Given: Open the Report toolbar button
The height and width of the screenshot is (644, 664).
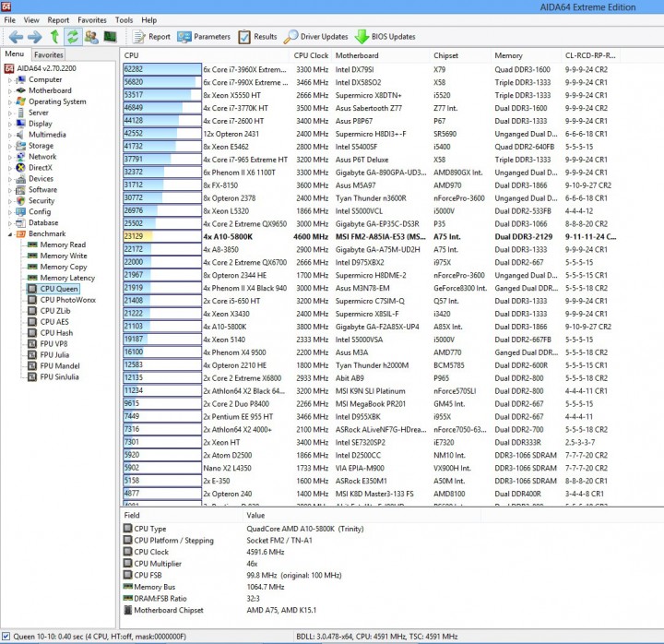Looking at the screenshot, I should (151, 37).
